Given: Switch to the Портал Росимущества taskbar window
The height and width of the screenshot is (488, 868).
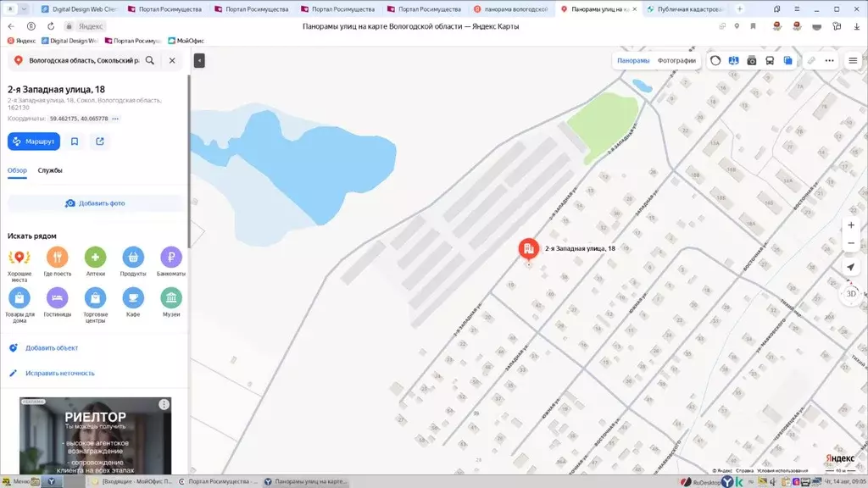Looking at the screenshot, I should click(x=218, y=481).
